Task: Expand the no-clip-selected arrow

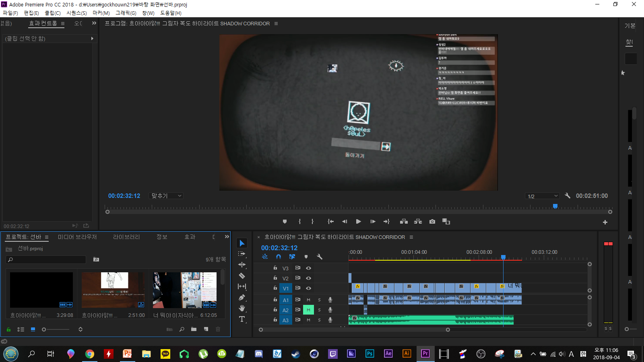Action: pyautogui.click(x=92, y=39)
